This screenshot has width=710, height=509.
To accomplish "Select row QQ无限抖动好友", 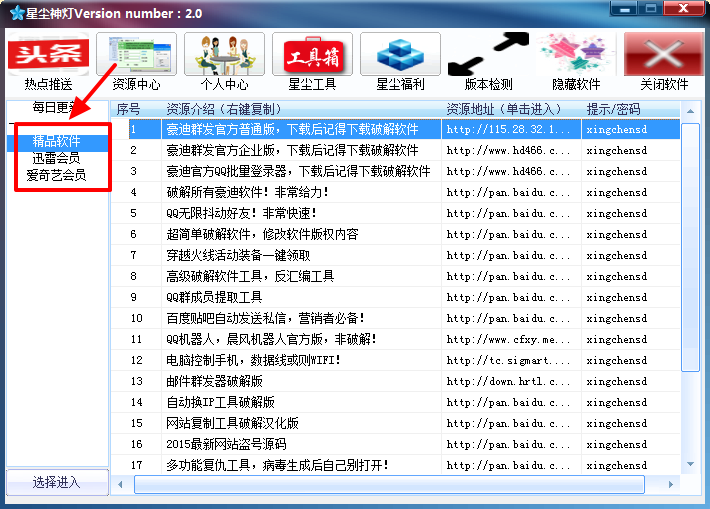I will point(396,213).
